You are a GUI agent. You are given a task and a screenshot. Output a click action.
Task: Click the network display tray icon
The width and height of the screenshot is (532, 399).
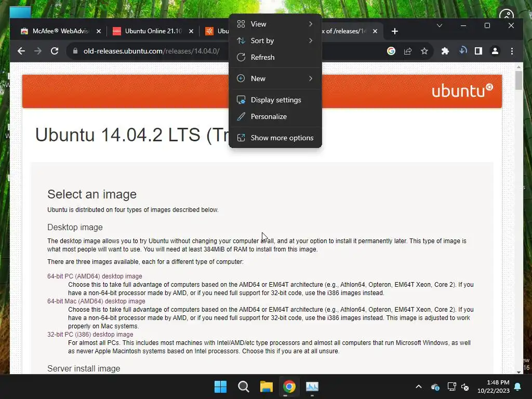coord(451,387)
